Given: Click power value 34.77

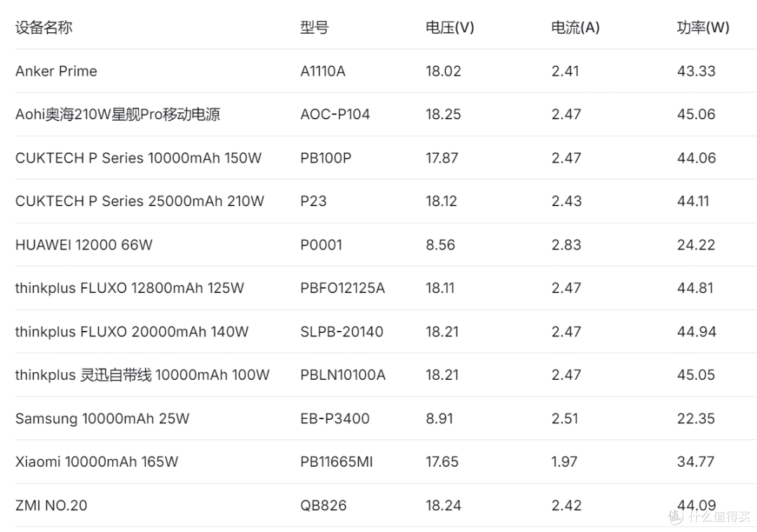Looking at the screenshot, I should point(696,462).
